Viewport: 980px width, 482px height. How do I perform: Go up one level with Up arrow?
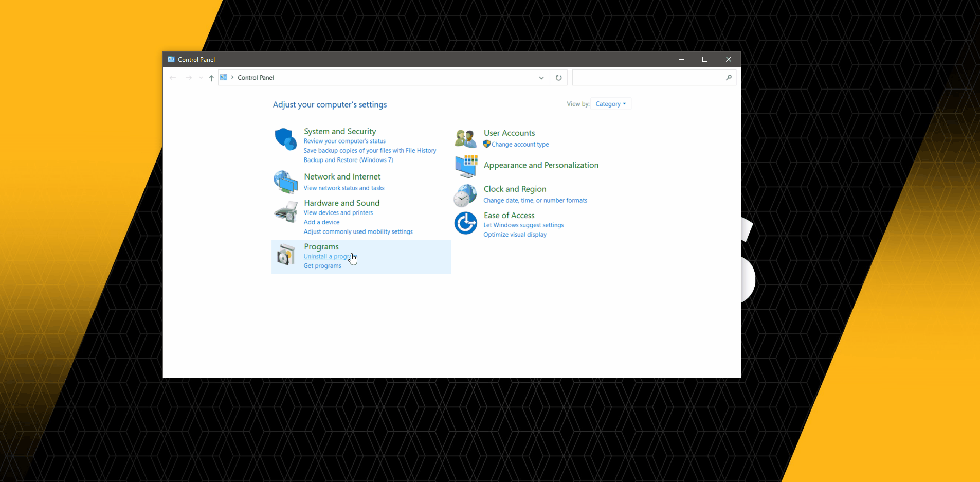pos(211,78)
